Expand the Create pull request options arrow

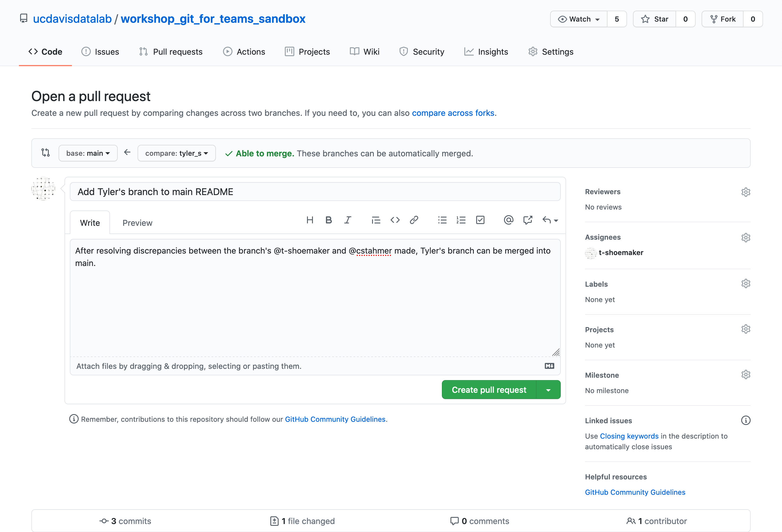click(548, 390)
